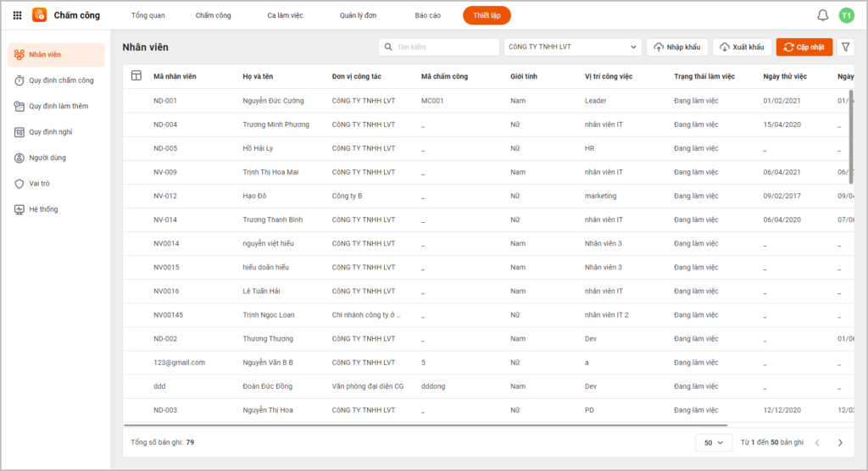This screenshot has width=868, height=471.
Task: Open Hệ thống in sidebar
Action: click(x=43, y=209)
